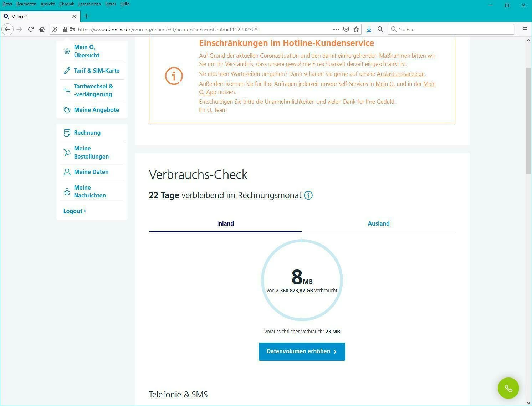The height and width of the screenshot is (406, 532).
Task: Click the tracking protection shield icon
Action: [x=55, y=29]
